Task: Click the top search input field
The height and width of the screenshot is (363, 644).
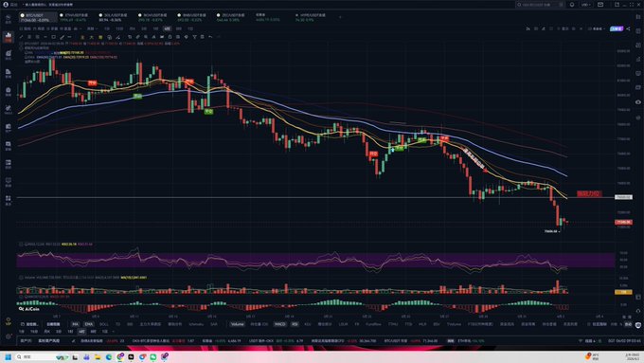Action: [x=540, y=5]
